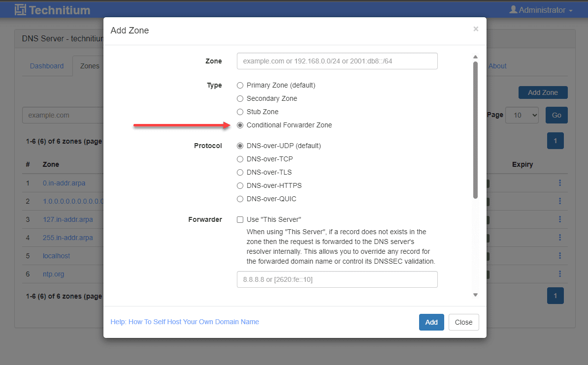Focus the Zone name input field

coord(337,61)
